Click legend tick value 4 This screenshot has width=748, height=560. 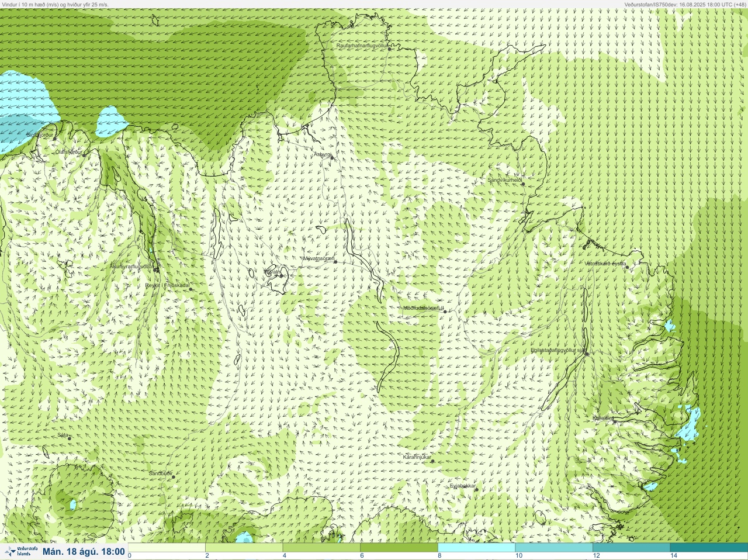[x=284, y=556]
